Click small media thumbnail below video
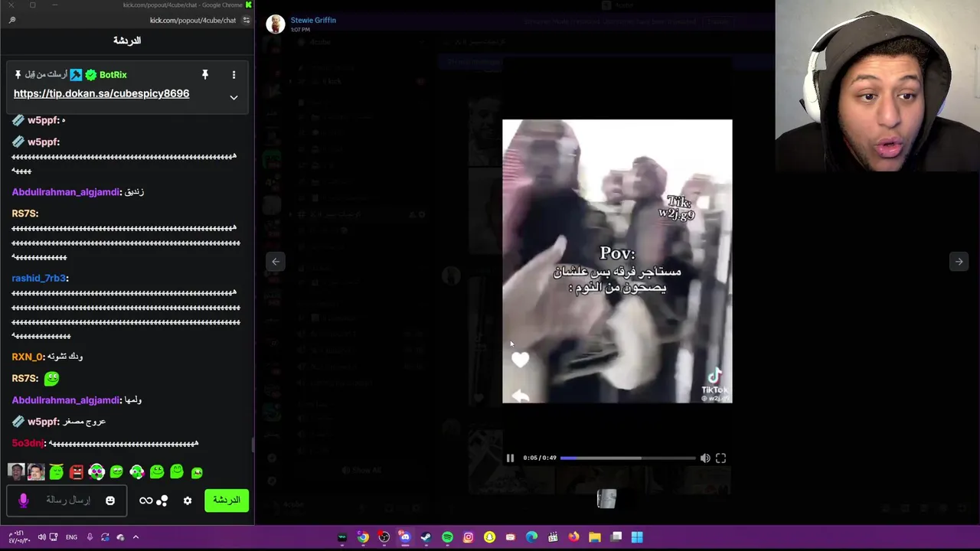Screen dimensions: 980x551 point(606,499)
